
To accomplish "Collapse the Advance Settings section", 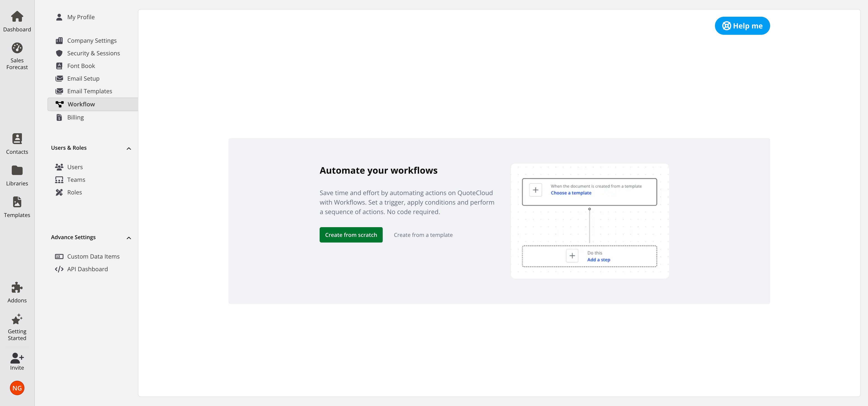I will click(129, 238).
